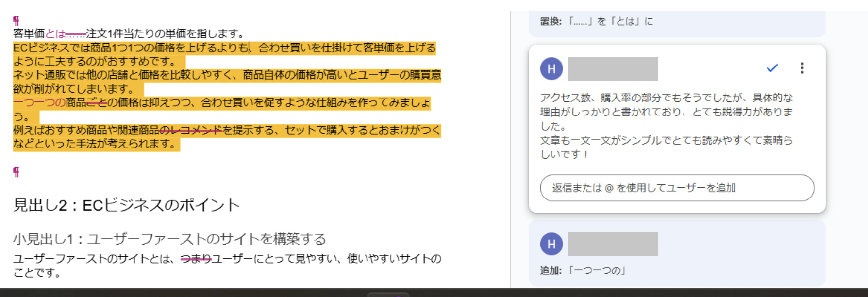Select the 置換 suggestion card at top
The height and width of the screenshot is (297, 868).
[x=676, y=22]
